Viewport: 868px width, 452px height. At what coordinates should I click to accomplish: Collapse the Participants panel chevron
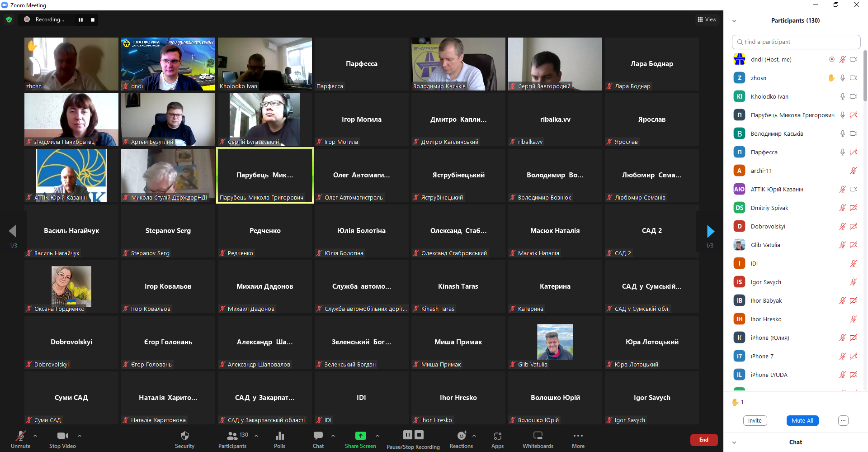click(x=734, y=21)
